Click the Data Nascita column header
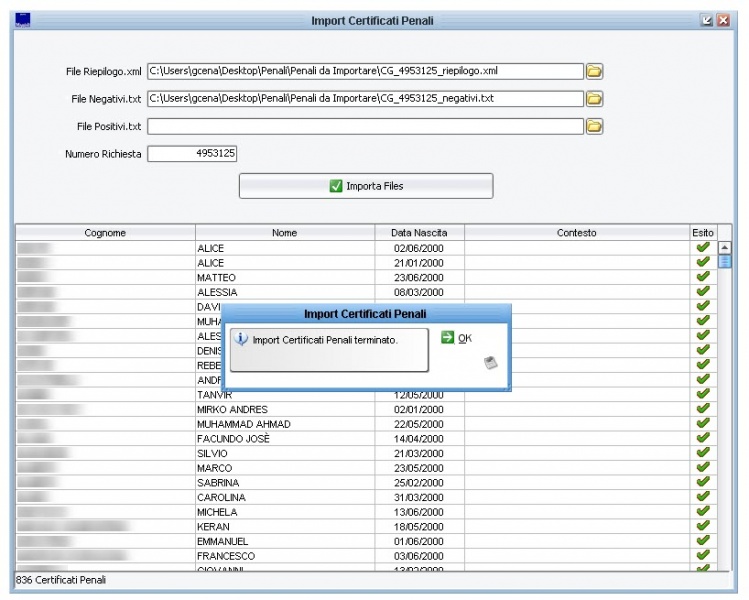This screenshot has width=749, height=600. [419, 233]
